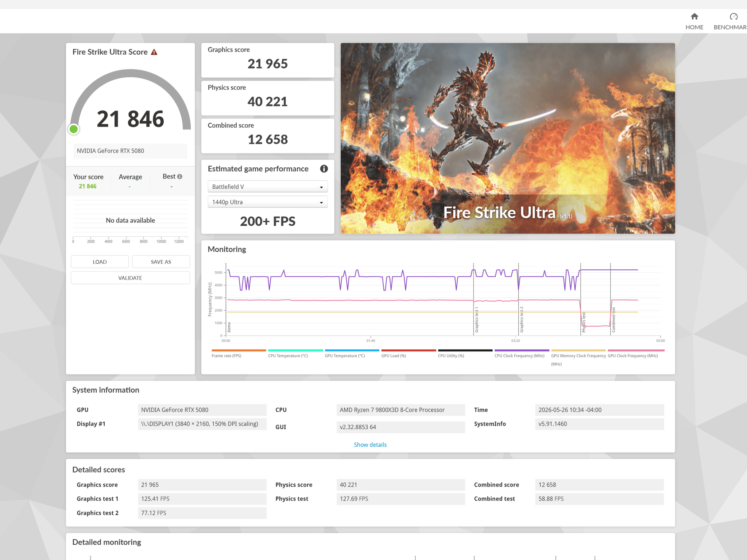
Task: Open the 1440p Ultra resolution dropdown
Action: click(x=267, y=202)
